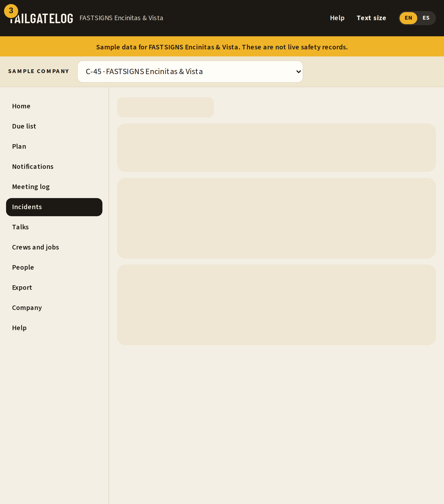Open the Text size control

pos(371,18)
